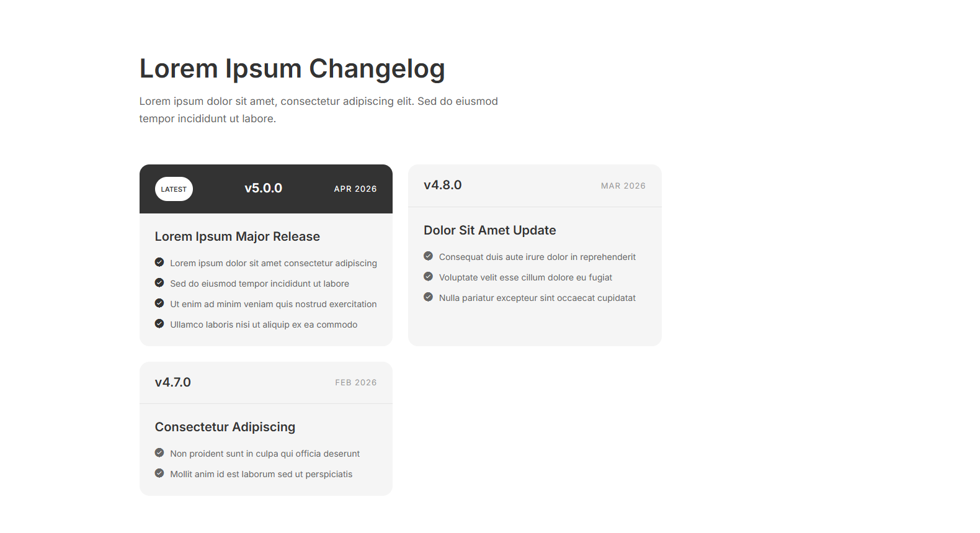Screen dimensions: 980x533
Task: Click checkmark icon beside "Sed do eiusmod tempor"
Action: click(x=159, y=283)
